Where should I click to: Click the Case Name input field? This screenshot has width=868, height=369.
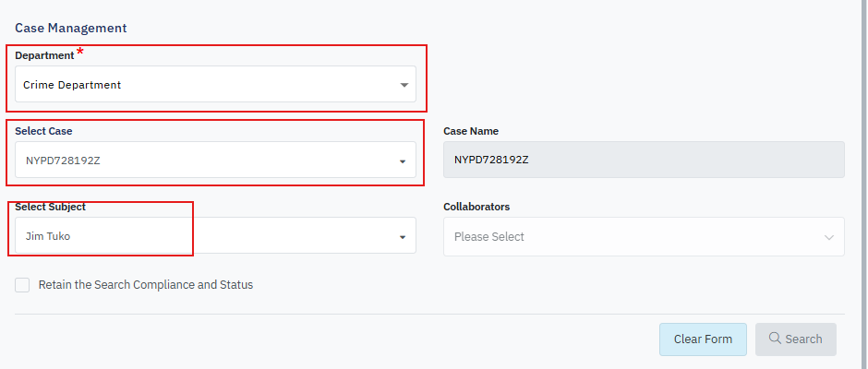pos(644,160)
